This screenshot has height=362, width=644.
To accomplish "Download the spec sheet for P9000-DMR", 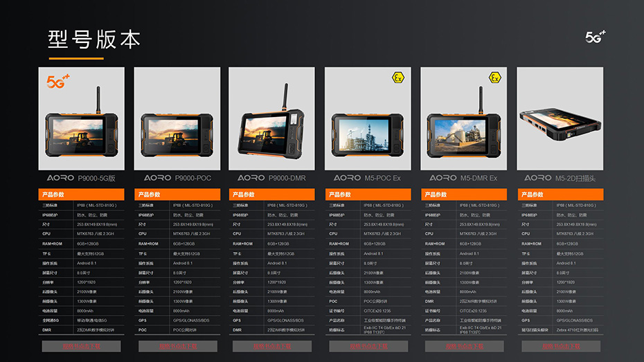I will pos(272,346).
